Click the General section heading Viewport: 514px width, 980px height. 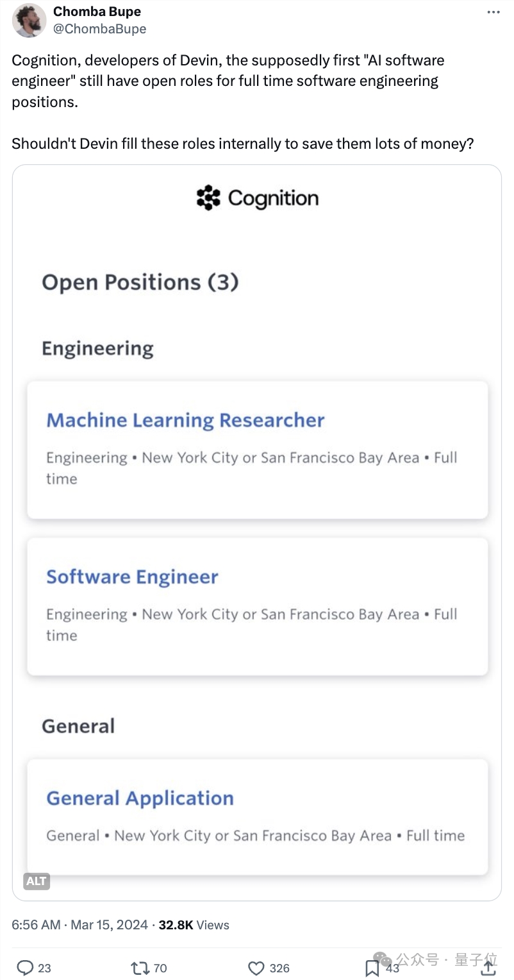pyautogui.click(x=78, y=726)
